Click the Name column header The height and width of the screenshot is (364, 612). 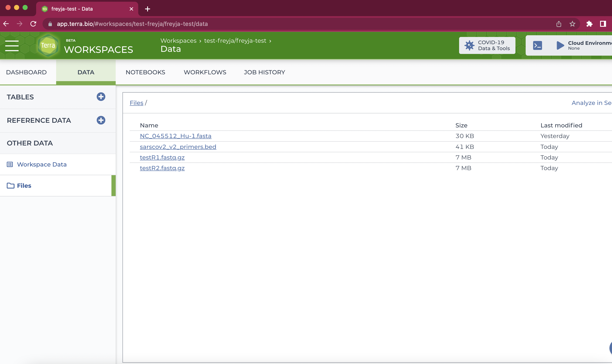(x=149, y=125)
